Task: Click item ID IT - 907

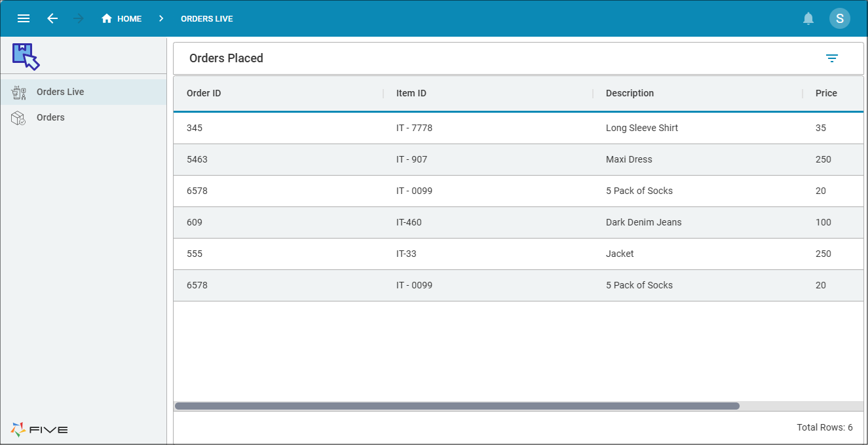Action: coord(411,159)
